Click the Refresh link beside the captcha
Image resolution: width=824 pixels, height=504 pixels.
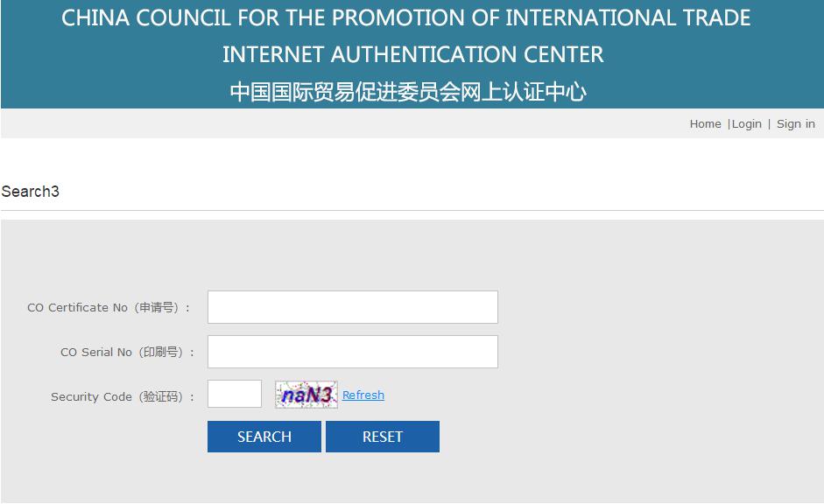(363, 395)
